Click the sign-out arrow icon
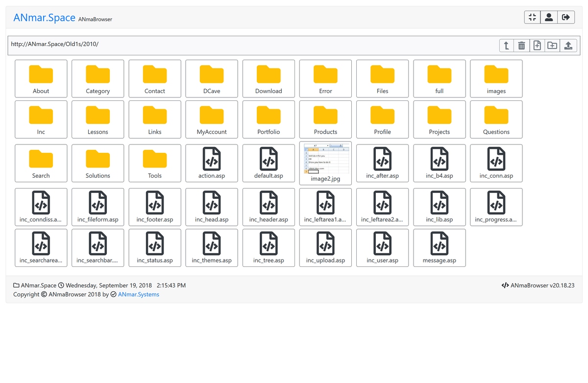The image size is (588, 383). [x=565, y=18]
